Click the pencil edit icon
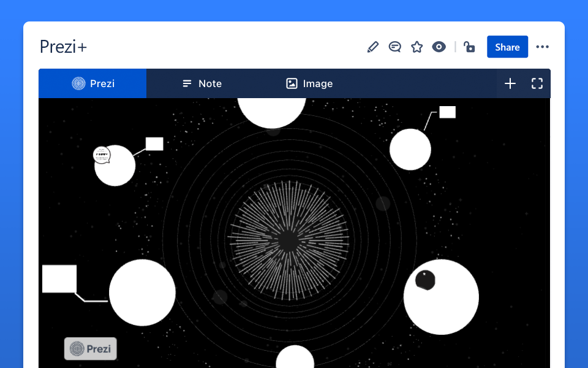The width and height of the screenshot is (588, 368). point(373,47)
